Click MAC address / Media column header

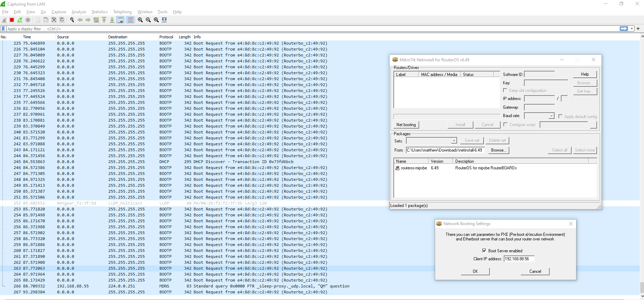click(439, 75)
